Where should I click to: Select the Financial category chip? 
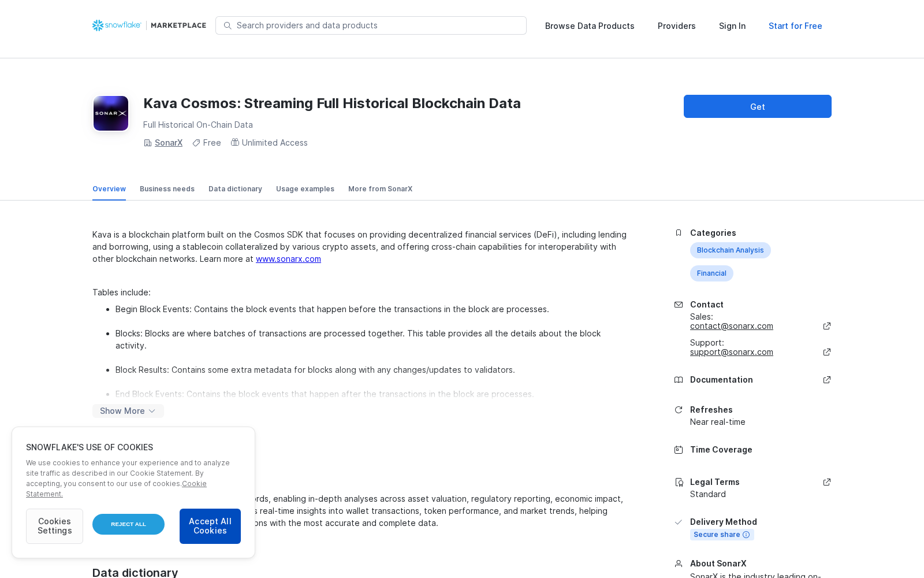tap(711, 273)
